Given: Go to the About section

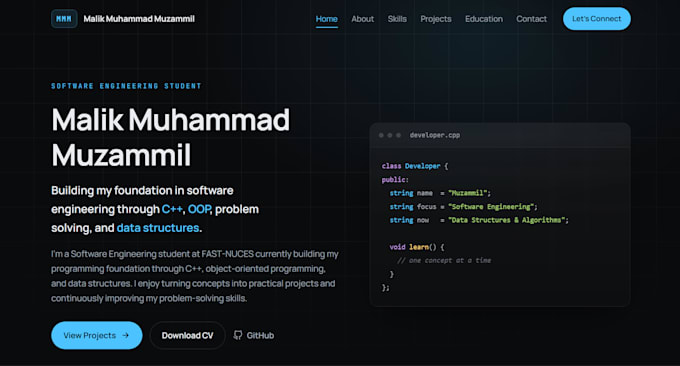Looking at the screenshot, I should point(363,19).
